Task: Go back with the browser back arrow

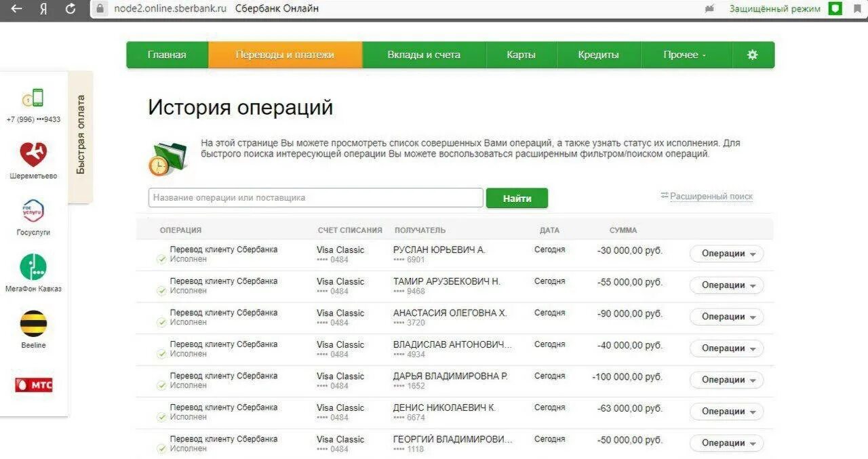Action: click(x=17, y=9)
